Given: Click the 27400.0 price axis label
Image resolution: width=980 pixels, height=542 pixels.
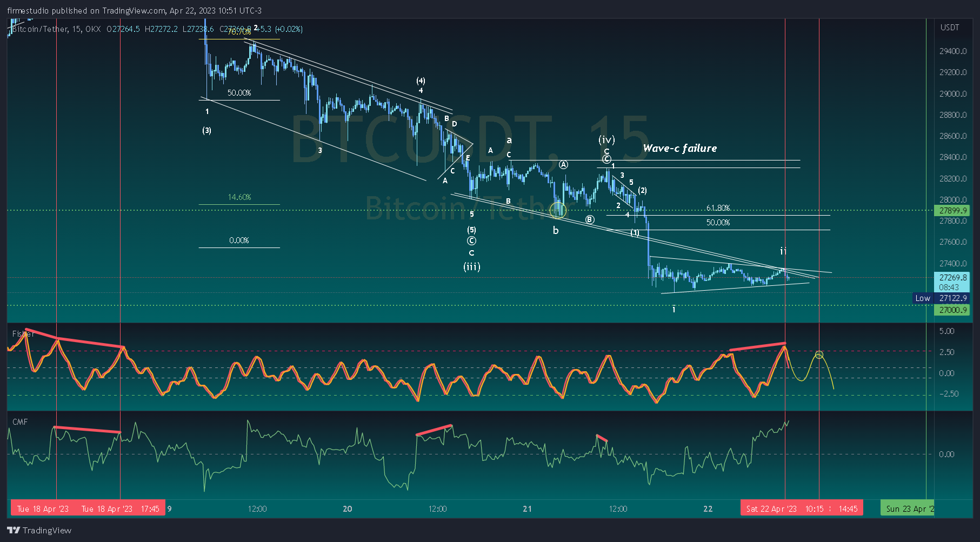Looking at the screenshot, I should tap(953, 264).
